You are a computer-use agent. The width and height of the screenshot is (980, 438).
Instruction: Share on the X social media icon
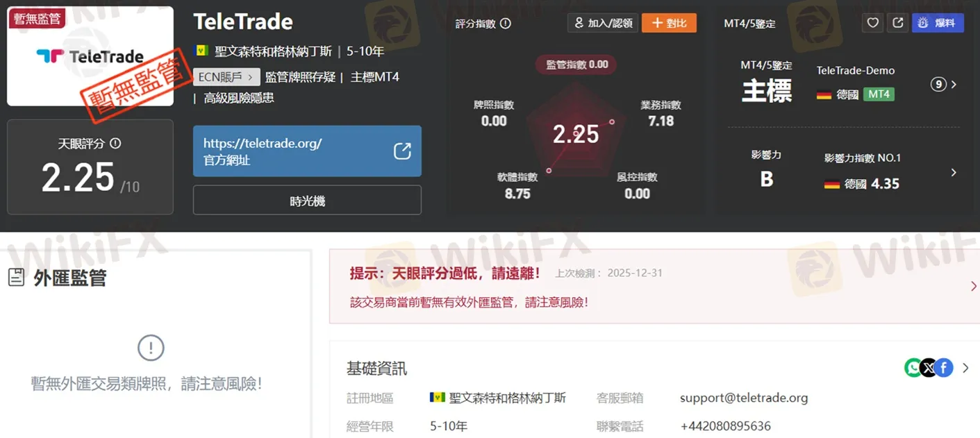[x=929, y=367]
